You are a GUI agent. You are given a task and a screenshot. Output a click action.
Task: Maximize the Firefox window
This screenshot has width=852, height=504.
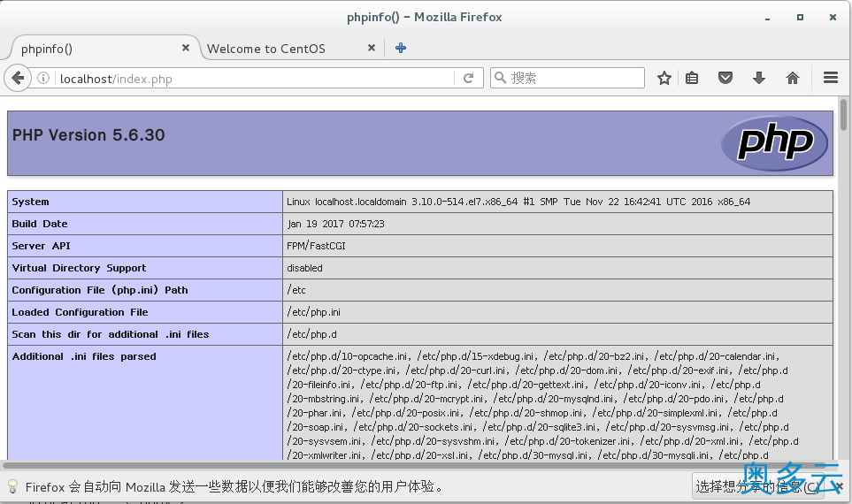(800, 18)
